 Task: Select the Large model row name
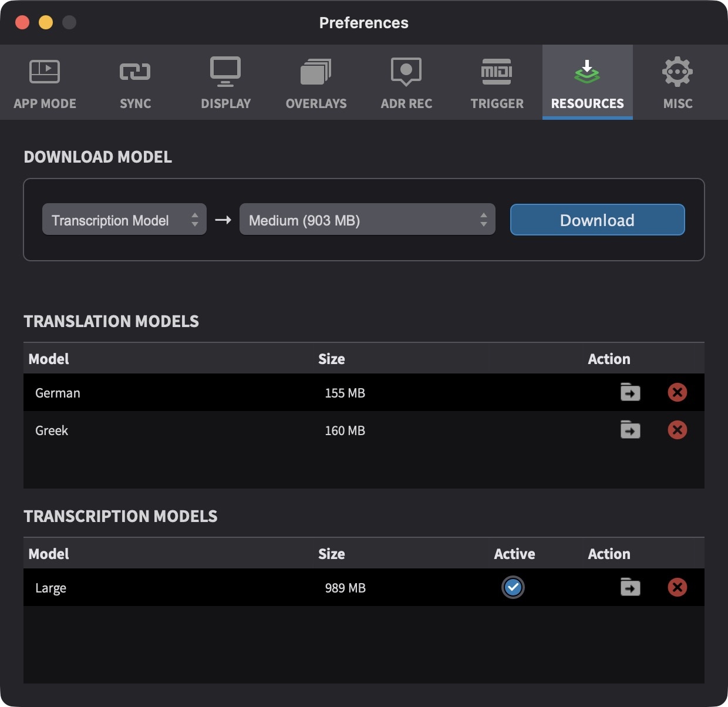[x=50, y=588]
